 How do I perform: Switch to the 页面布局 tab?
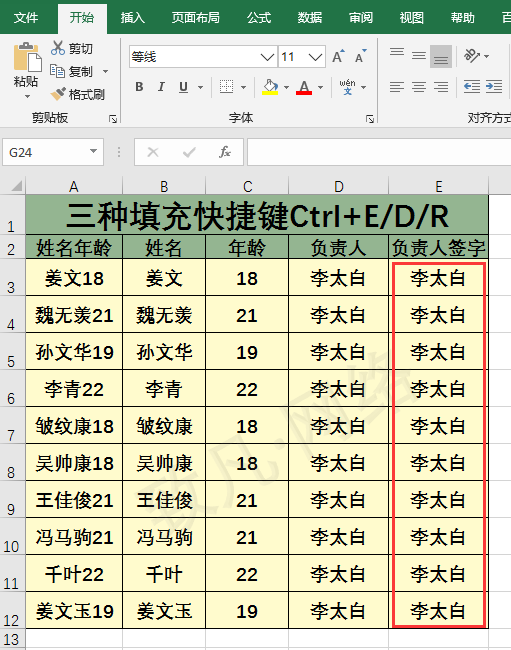click(x=196, y=17)
